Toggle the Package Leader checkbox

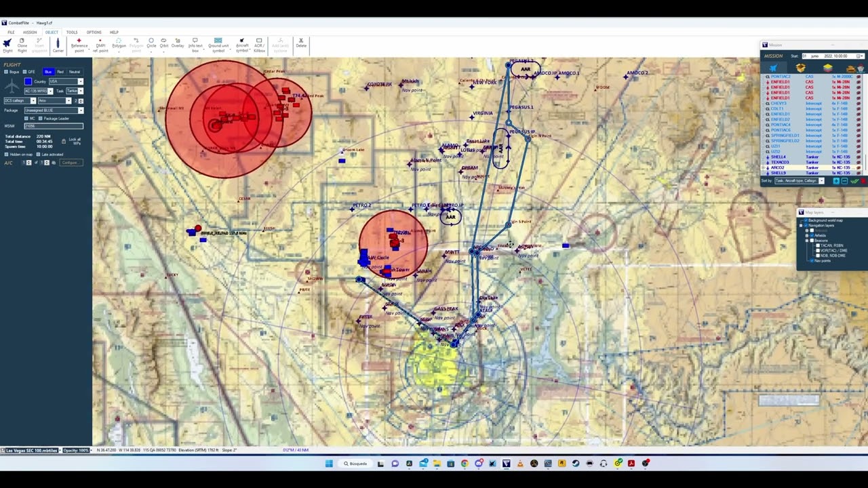41,119
